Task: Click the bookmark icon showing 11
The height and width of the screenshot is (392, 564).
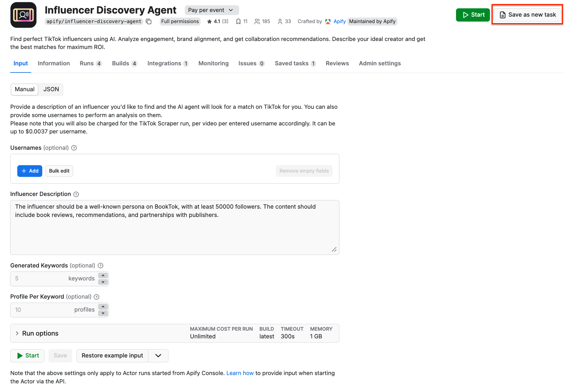Action: click(x=238, y=21)
